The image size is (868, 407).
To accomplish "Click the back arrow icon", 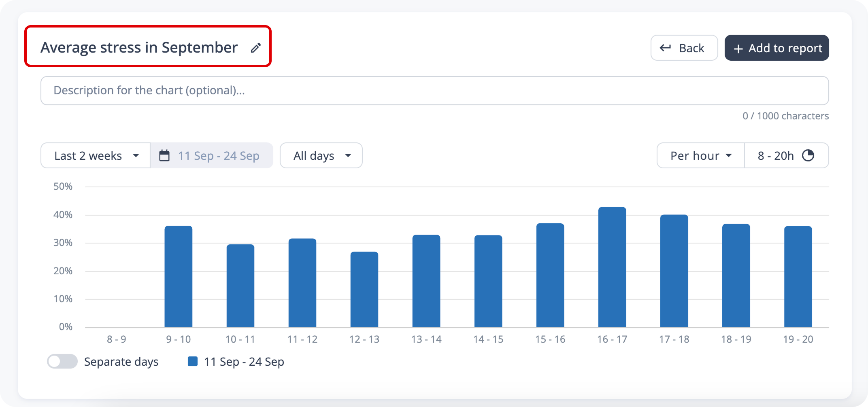I will [665, 48].
